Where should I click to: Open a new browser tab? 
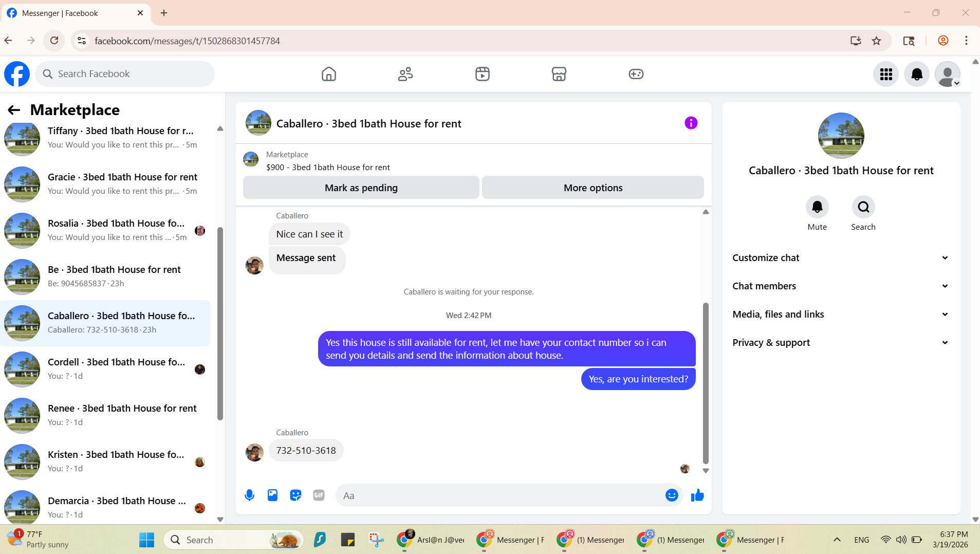[x=164, y=13]
